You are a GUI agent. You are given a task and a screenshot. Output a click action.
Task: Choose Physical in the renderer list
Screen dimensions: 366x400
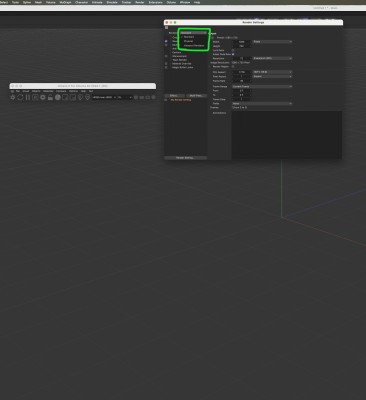(x=188, y=41)
